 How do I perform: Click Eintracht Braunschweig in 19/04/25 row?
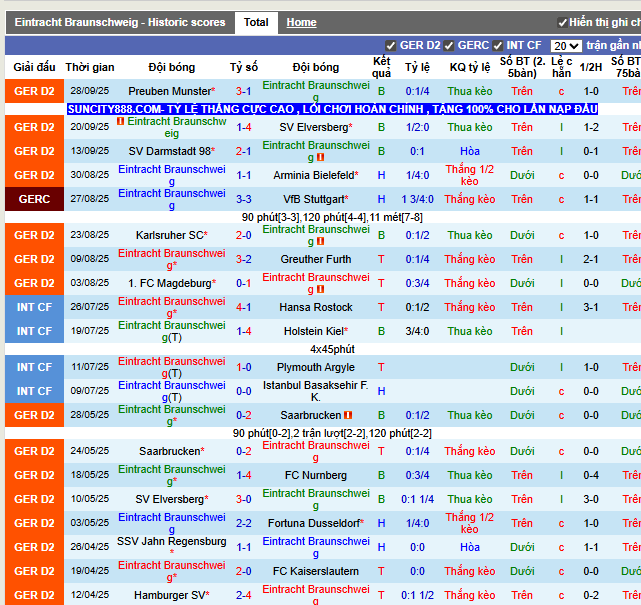[x=172, y=571]
